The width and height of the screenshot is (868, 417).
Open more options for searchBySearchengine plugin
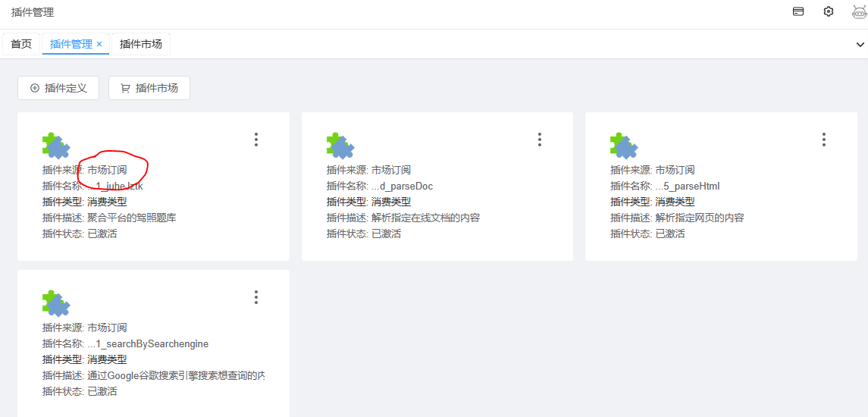pyautogui.click(x=256, y=297)
